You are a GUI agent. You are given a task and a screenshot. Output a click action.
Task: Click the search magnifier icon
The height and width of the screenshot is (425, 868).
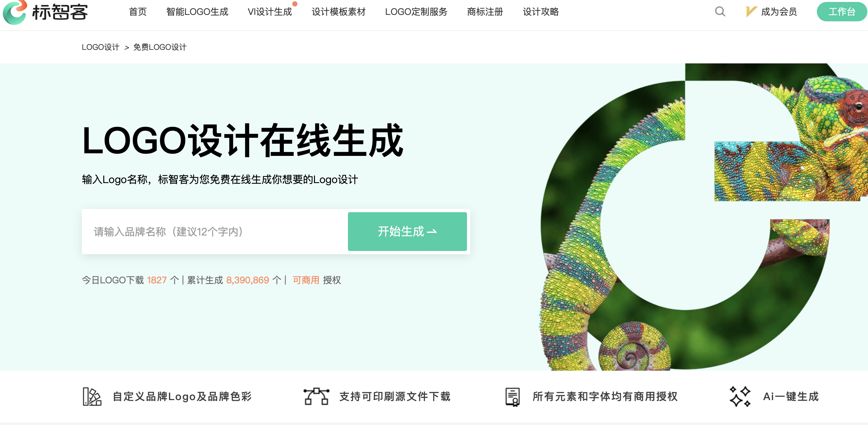click(720, 12)
